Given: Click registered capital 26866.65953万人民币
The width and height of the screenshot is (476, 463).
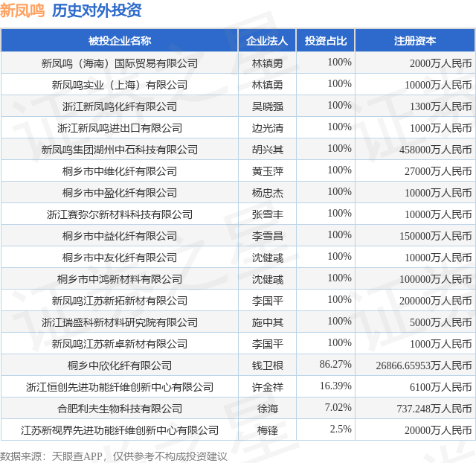Looking at the screenshot, I should 423,365.
